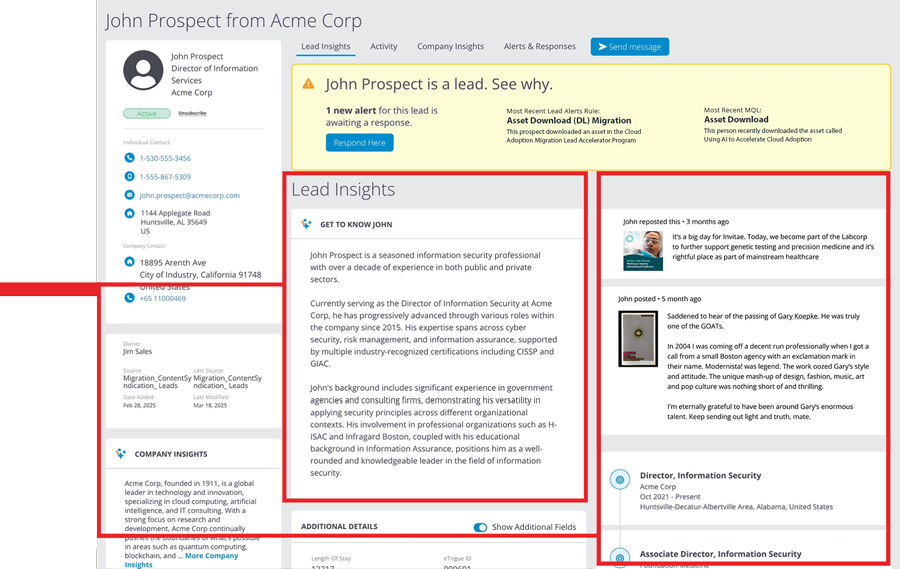This screenshot has height=569, width=900.
Task: Click timeline marker for Associate Director, Information Security
Action: 620,557
